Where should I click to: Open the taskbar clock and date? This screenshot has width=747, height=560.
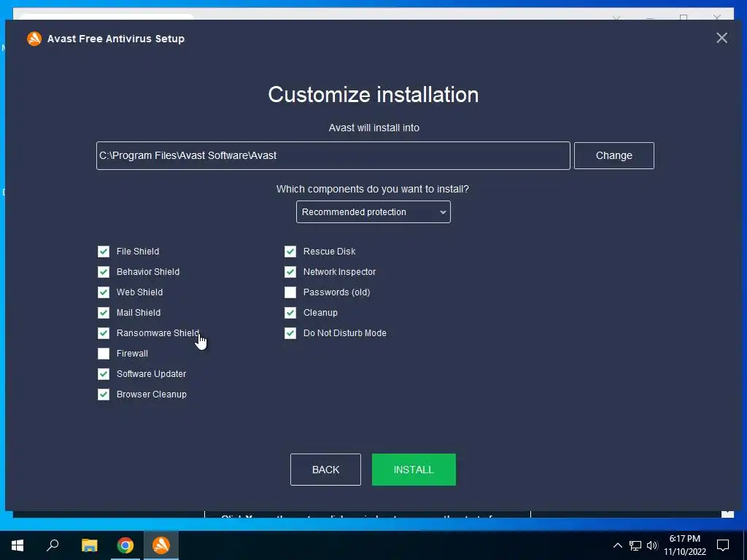coord(684,545)
